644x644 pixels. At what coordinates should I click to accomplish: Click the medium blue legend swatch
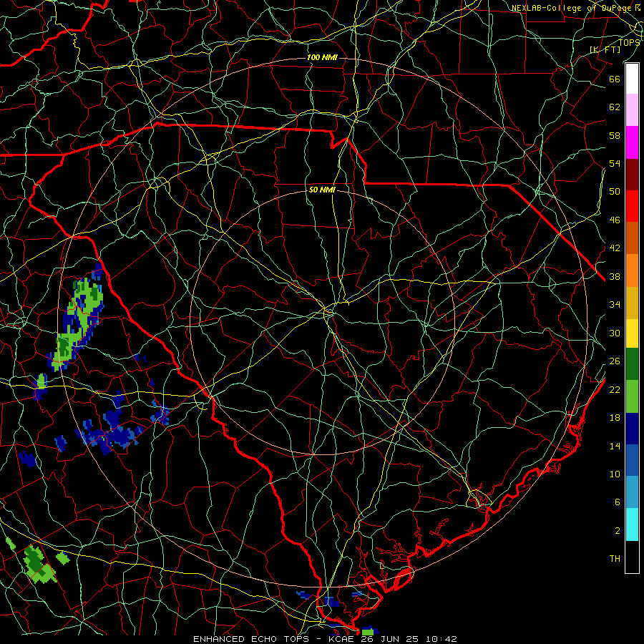632,460
